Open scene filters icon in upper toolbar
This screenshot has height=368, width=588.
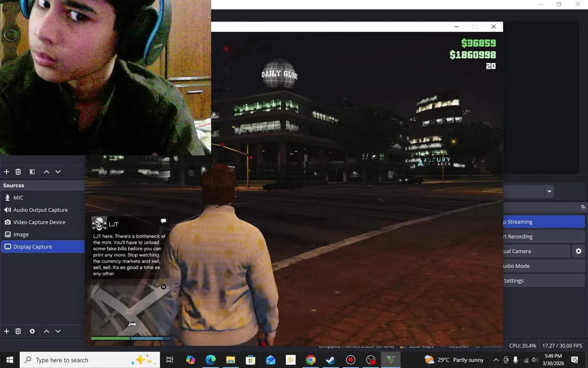point(32,172)
